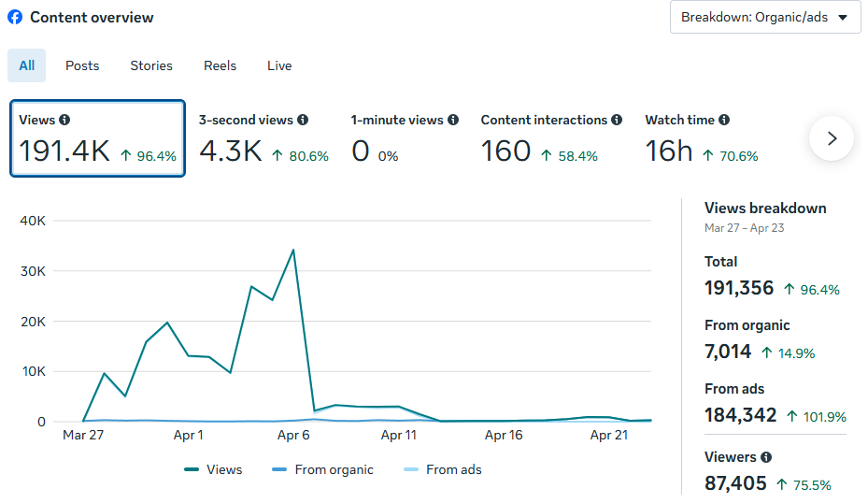Click the From organic value 7,014
868x503 pixels.
pyautogui.click(x=728, y=352)
